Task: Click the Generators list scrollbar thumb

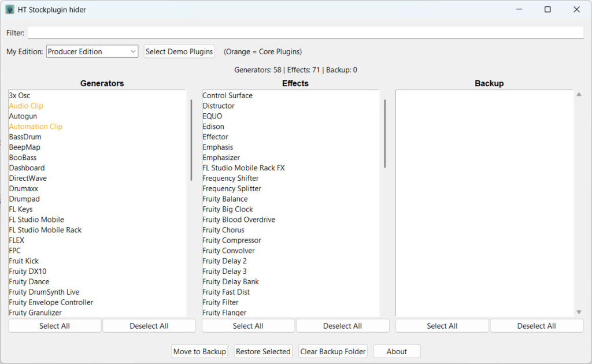Action: (191, 140)
